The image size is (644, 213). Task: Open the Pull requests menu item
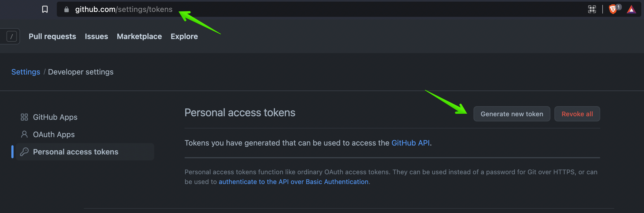(52, 36)
